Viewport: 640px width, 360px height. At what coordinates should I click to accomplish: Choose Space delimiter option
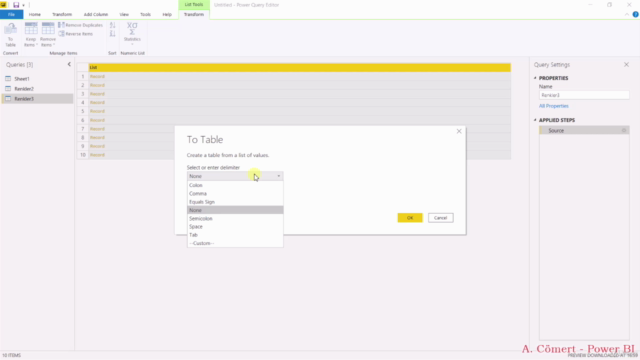pos(235,227)
